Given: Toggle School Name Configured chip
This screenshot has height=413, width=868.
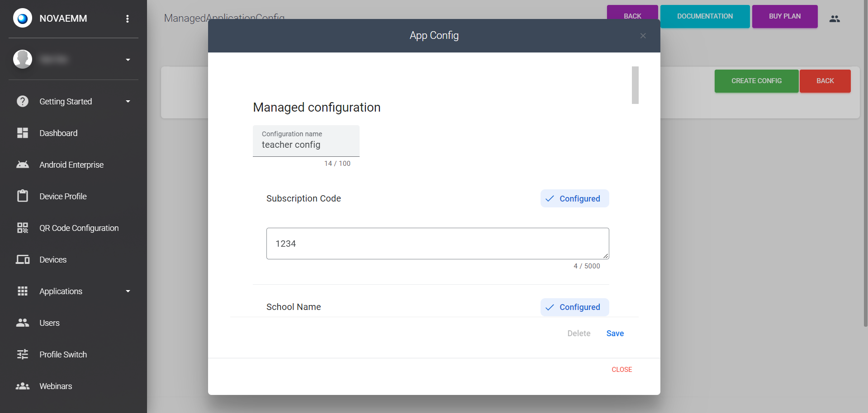Looking at the screenshot, I should tap(574, 307).
